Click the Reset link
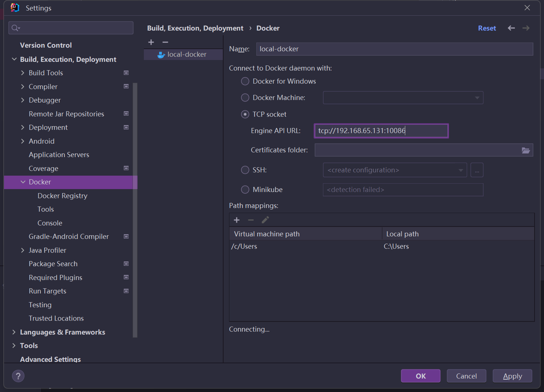Screen dimensions: 544x392 point(487,28)
